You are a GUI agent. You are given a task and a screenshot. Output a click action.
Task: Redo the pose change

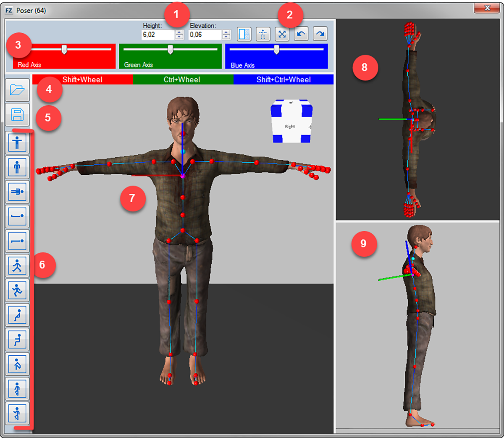[x=320, y=34]
